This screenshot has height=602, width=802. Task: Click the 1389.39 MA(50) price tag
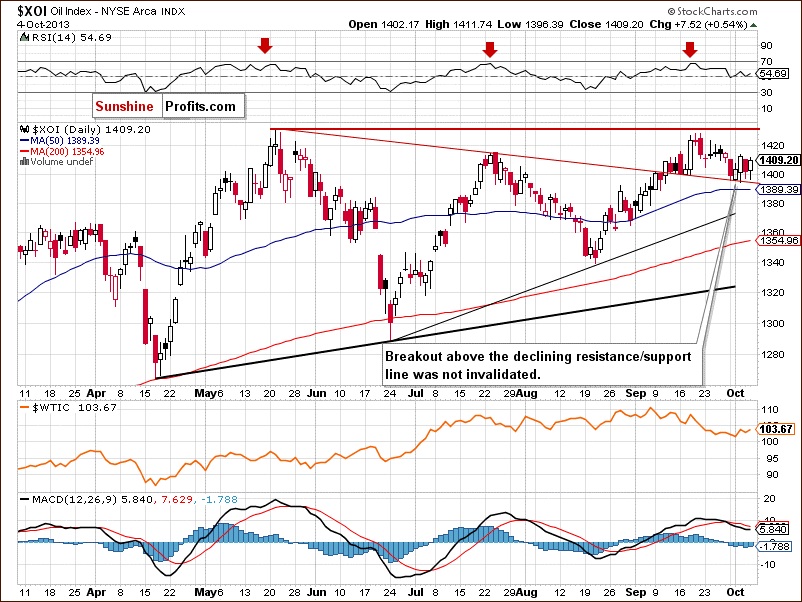[x=778, y=189]
